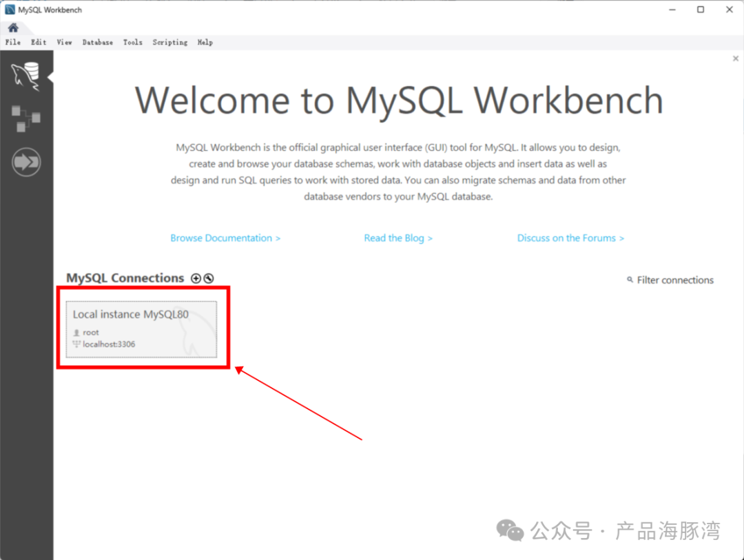744x560 pixels.
Task: Open the Scripting menu
Action: click(x=170, y=42)
